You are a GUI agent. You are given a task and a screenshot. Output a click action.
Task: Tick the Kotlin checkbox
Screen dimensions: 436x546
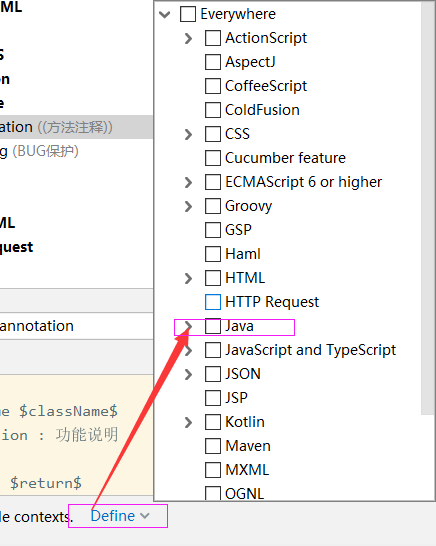pyautogui.click(x=213, y=422)
